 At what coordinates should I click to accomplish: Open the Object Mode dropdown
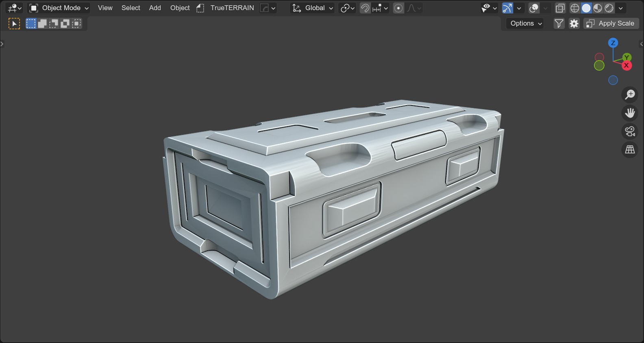click(59, 8)
